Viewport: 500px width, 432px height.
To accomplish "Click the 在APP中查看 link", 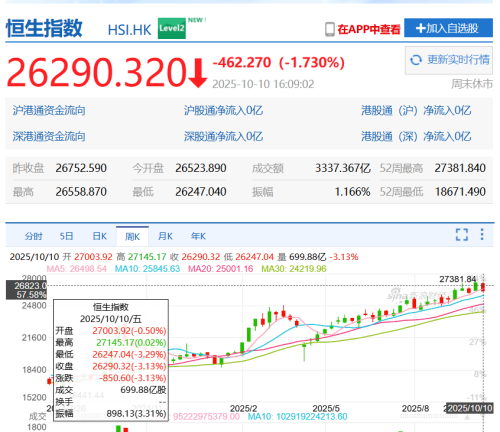I will (x=369, y=29).
